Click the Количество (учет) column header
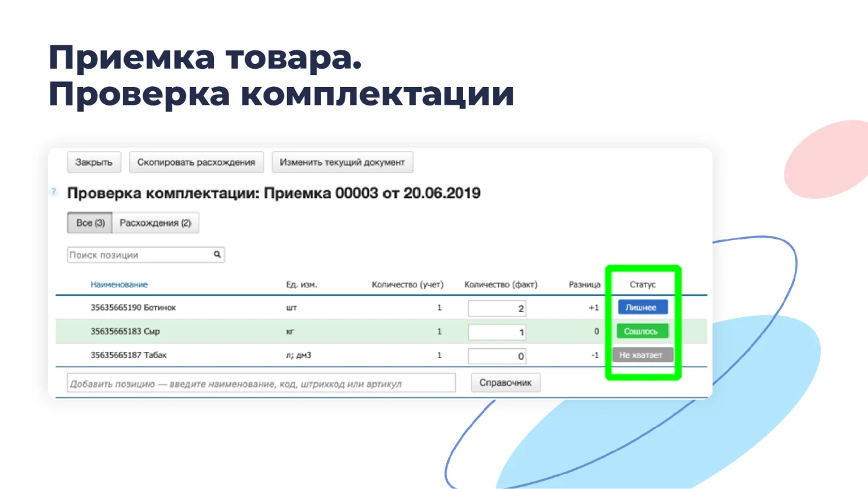This screenshot has width=868, height=489. tap(407, 285)
